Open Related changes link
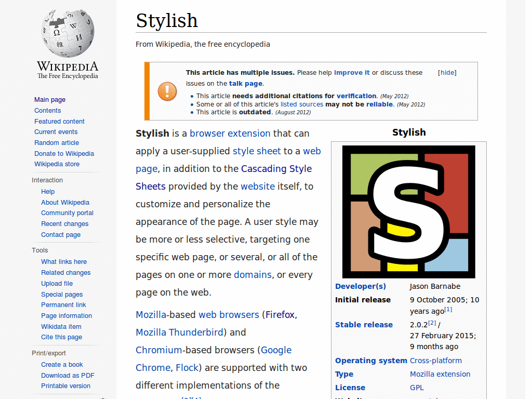This screenshot has height=399, width=532. pos(66,273)
